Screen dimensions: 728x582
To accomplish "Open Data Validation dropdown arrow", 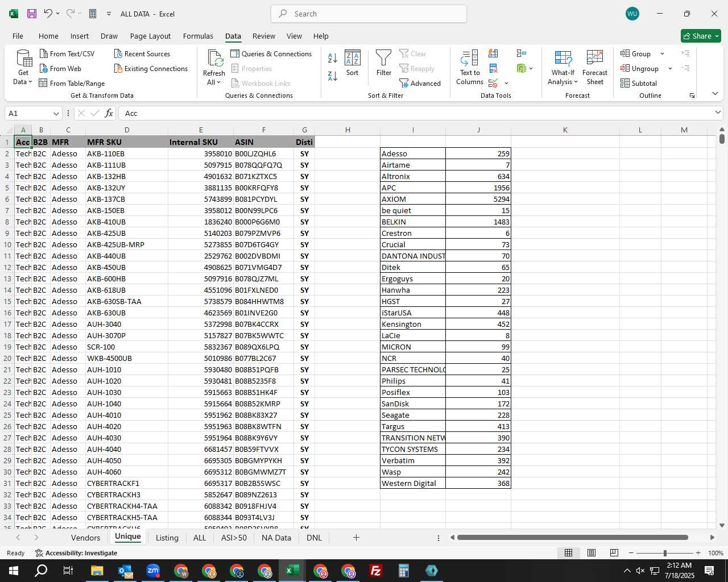I will pos(506,84).
